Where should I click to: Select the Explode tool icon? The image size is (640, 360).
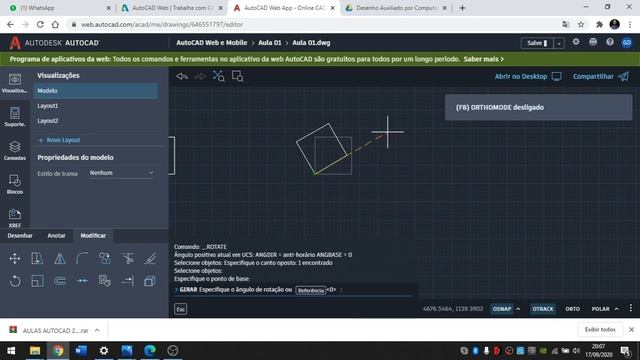click(x=104, y=281)
